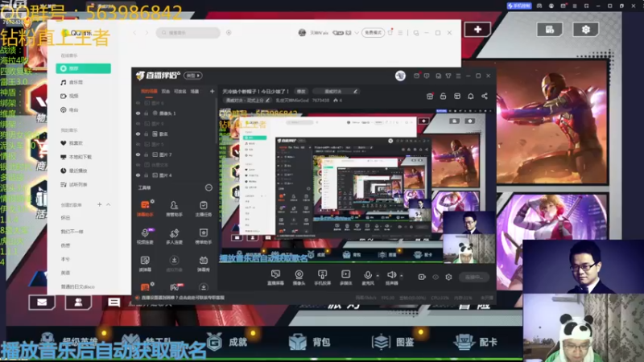Click the stream start button at bottom right
The height and width of the screenshot is (362, 644).
click(x=473, y=277)
